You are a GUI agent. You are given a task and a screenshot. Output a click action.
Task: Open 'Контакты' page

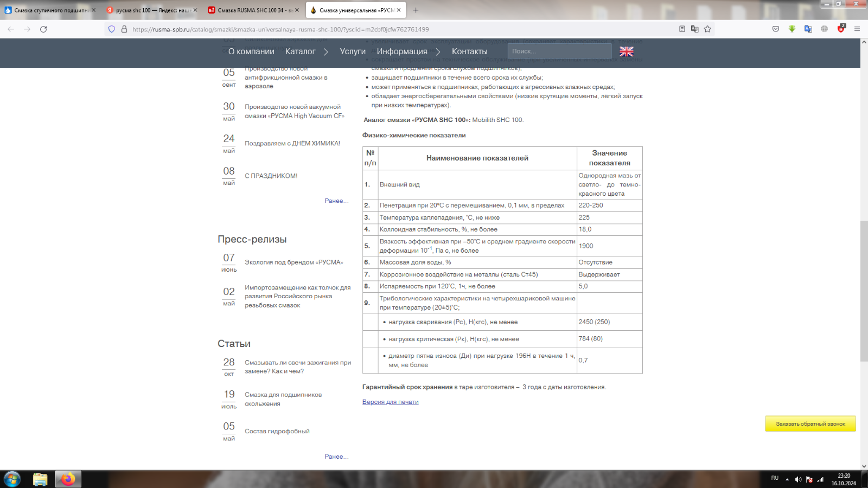coord(469,52)
